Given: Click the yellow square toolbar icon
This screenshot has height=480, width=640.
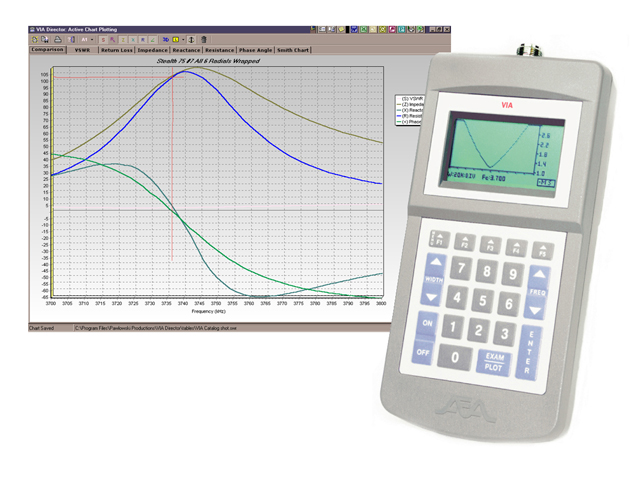Looking at the screenshot, I should (x=176, y=40).
